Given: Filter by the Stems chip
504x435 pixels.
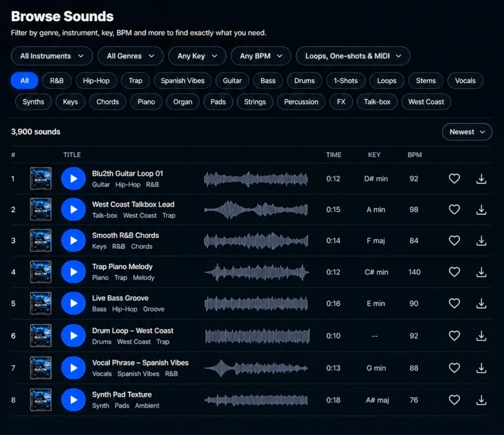Looking at the screenshot, I should tap(426, 81).
